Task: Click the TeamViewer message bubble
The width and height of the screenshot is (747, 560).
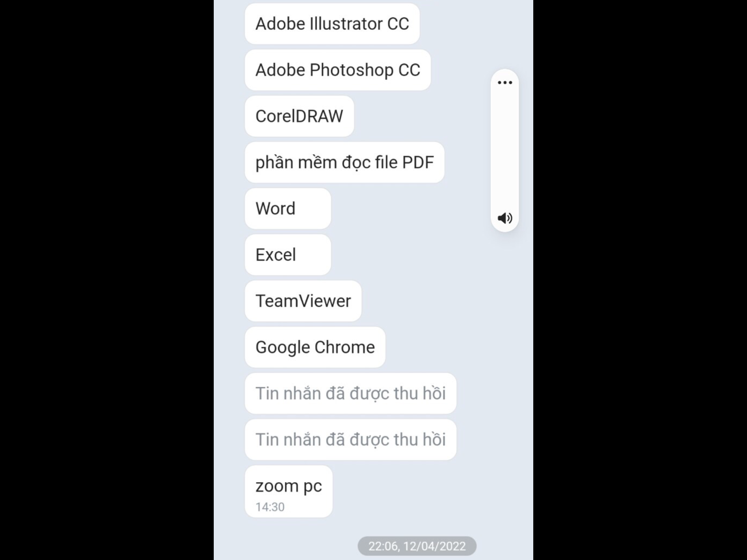Action: pyautogui.click(x=302, y=300)
